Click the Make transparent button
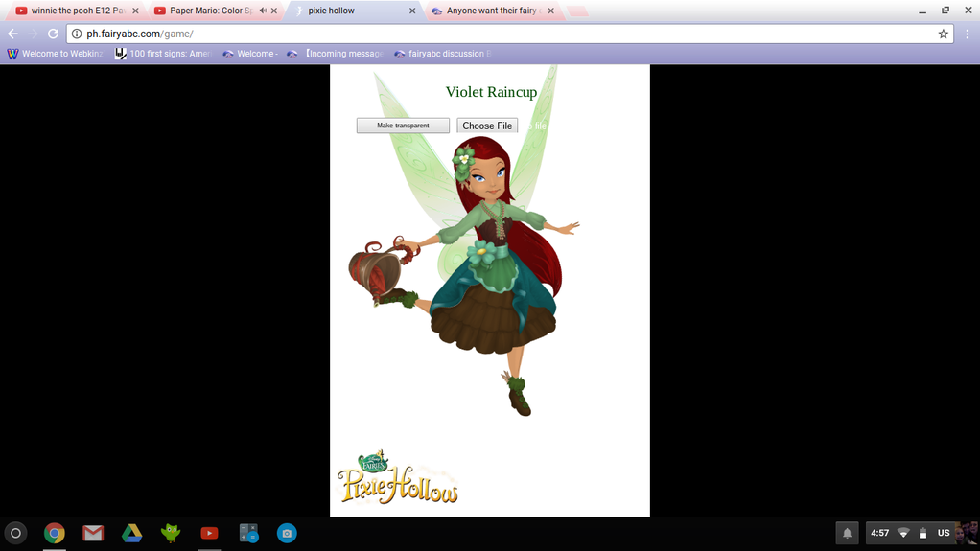The width and height of the screenshot is (980, 551). pos(403,126)
